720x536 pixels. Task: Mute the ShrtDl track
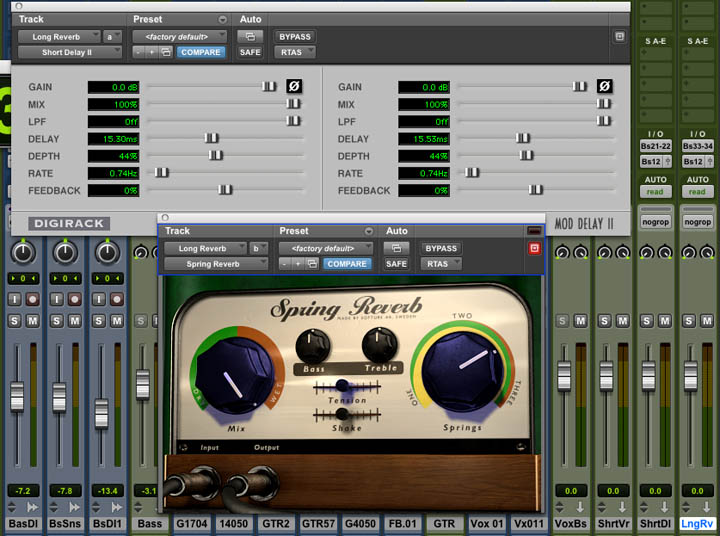[x=664, y=321]
